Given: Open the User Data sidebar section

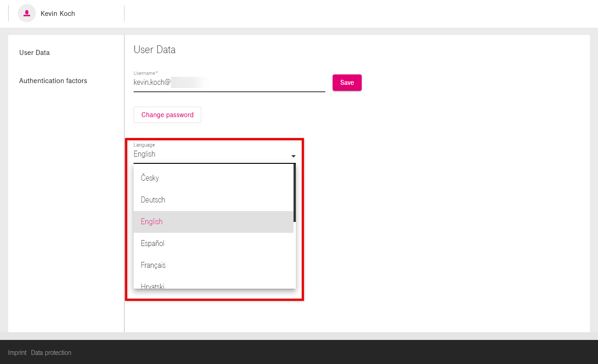Looking at the screenshot, I should (x=35, y=53).
